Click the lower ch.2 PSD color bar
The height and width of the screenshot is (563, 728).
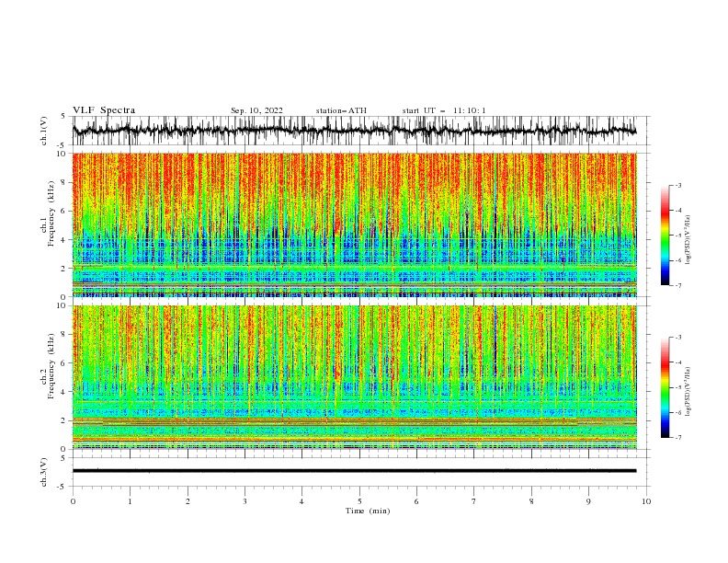click(x=665, y=387)
